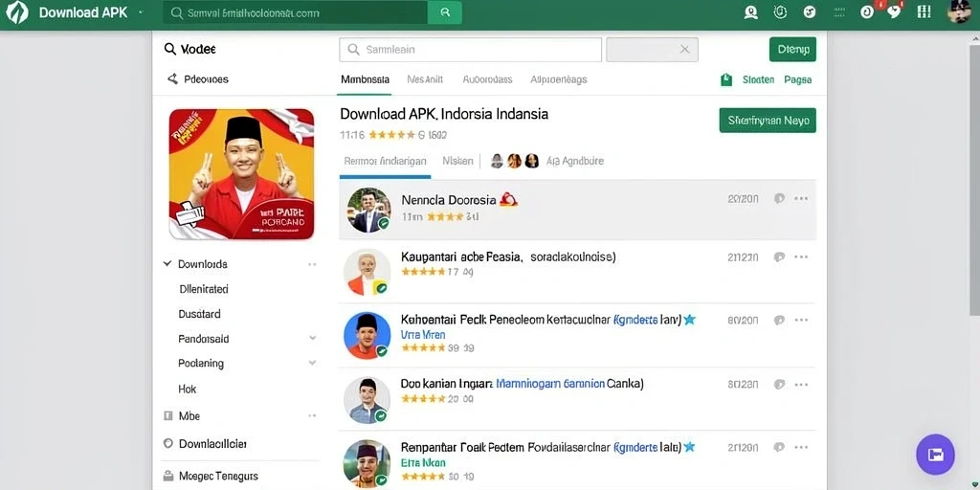
Task: Open the app poster thumbnail
Action: 241,174
